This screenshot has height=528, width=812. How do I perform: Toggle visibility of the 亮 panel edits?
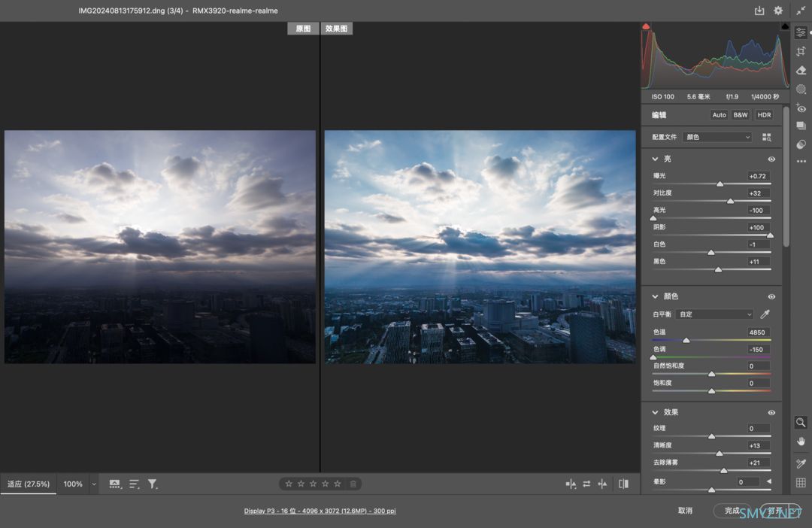click(x=771, y=159)
